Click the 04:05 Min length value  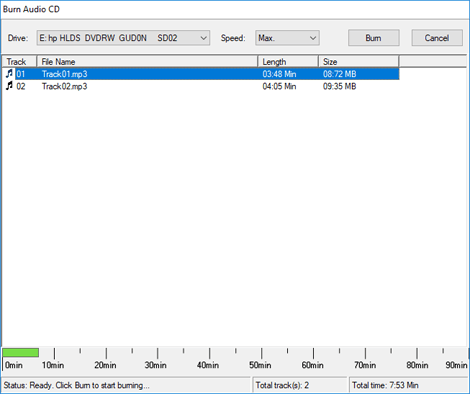point(279,86)
